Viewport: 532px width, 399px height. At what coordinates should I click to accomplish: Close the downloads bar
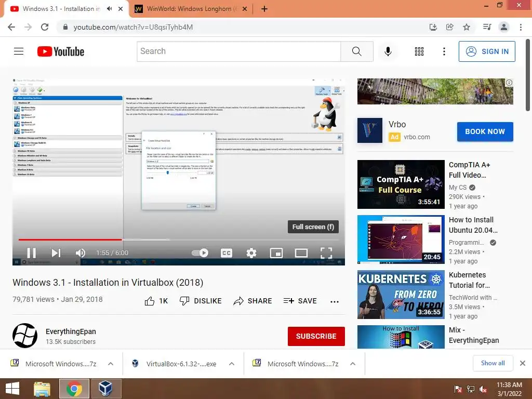point(523,363)
